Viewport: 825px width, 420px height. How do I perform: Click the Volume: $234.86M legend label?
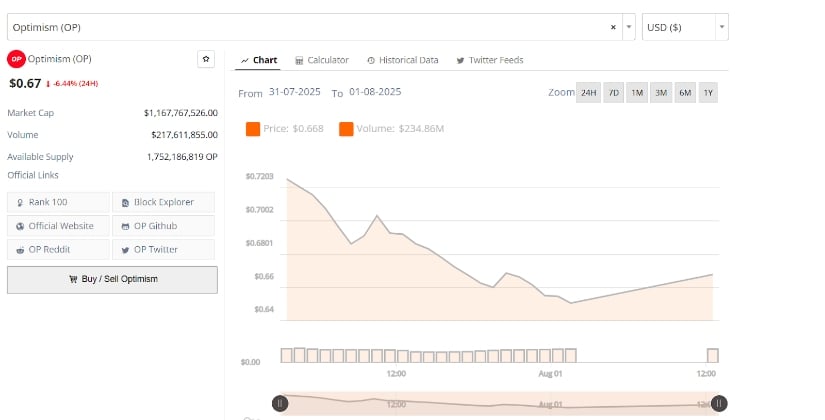(400, 129)
